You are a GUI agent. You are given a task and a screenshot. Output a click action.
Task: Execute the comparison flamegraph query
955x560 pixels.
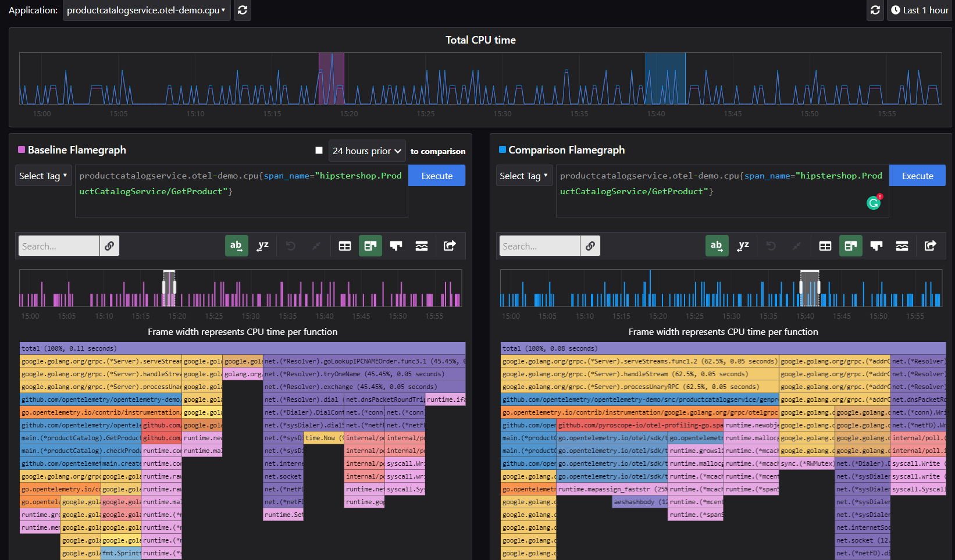(x=917, y=175)
